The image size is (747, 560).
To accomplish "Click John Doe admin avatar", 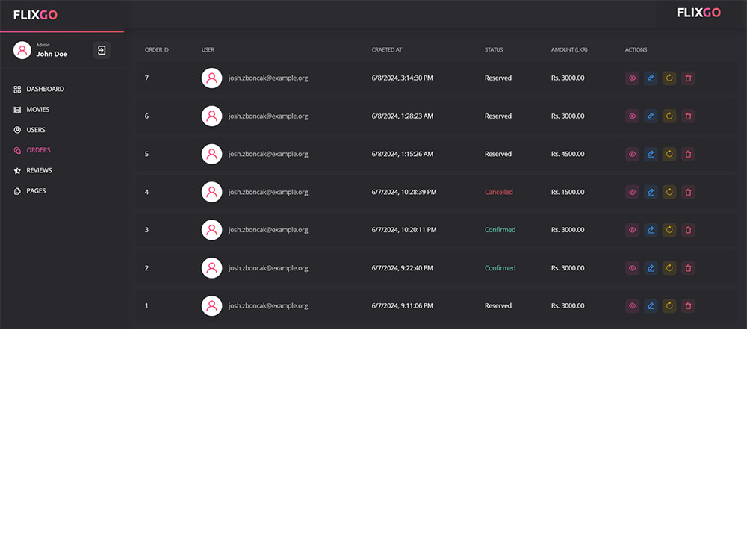I will pyautogui.click(x=22, y=50).
